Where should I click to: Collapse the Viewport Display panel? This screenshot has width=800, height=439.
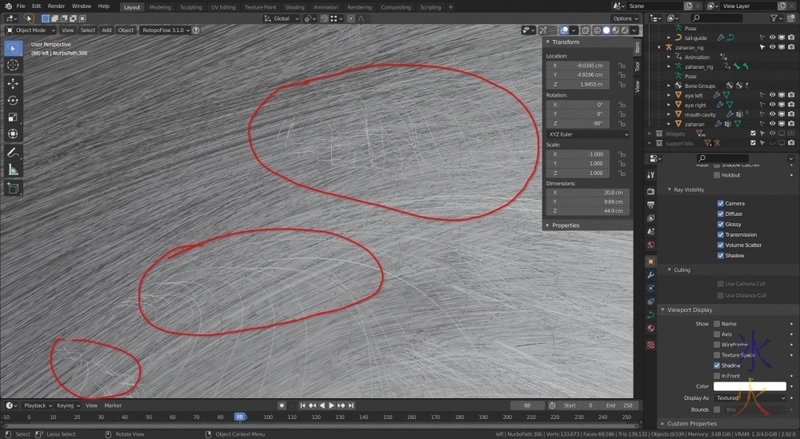690,310
